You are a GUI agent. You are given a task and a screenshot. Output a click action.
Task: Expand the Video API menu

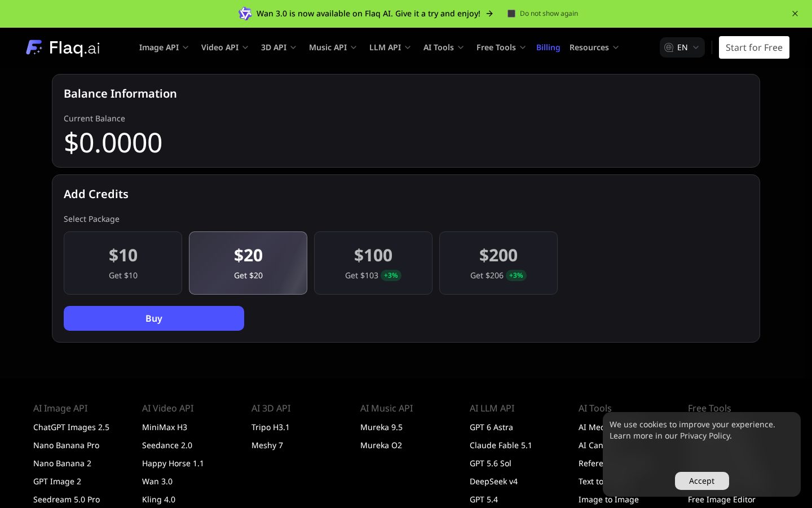pyautogui.click(x=224, y=47)
